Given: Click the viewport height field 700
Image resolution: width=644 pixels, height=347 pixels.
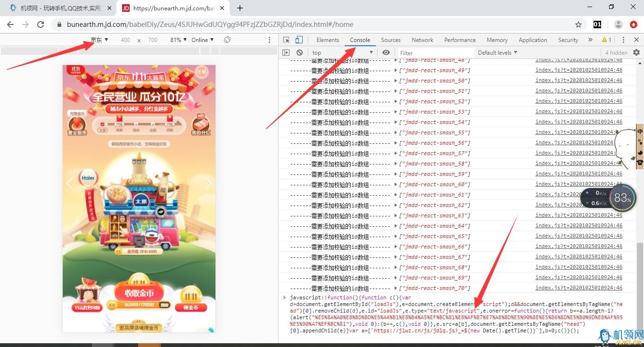Looking at the screenshot, I should tap(153, 40).
